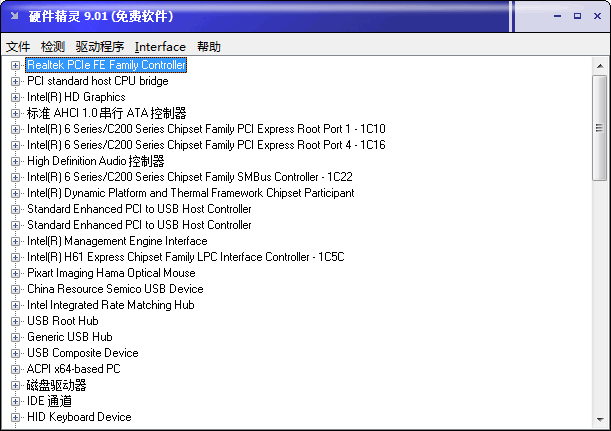Viewport: 611px width, 431px height.
Task: Expand High Definition Audio 控制器 node
Action: 15,161
